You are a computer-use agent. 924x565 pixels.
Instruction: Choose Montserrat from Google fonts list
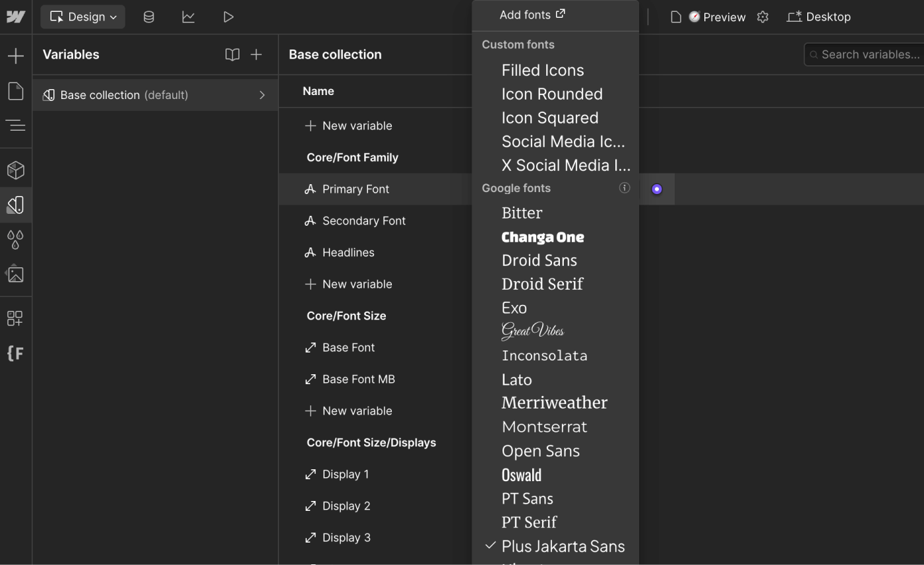544,426
